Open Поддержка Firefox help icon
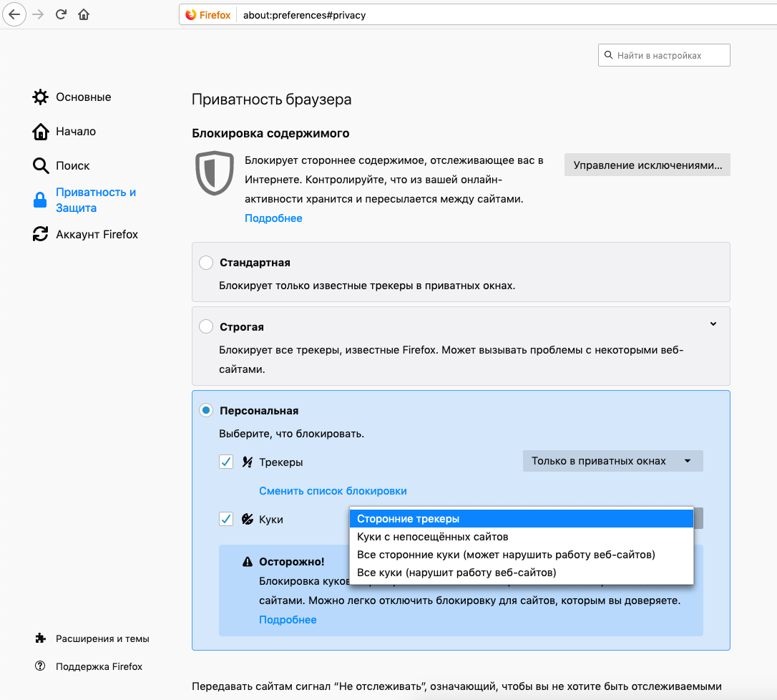The height and width of the screenshot is (700, 777). (x=41, y=666)
